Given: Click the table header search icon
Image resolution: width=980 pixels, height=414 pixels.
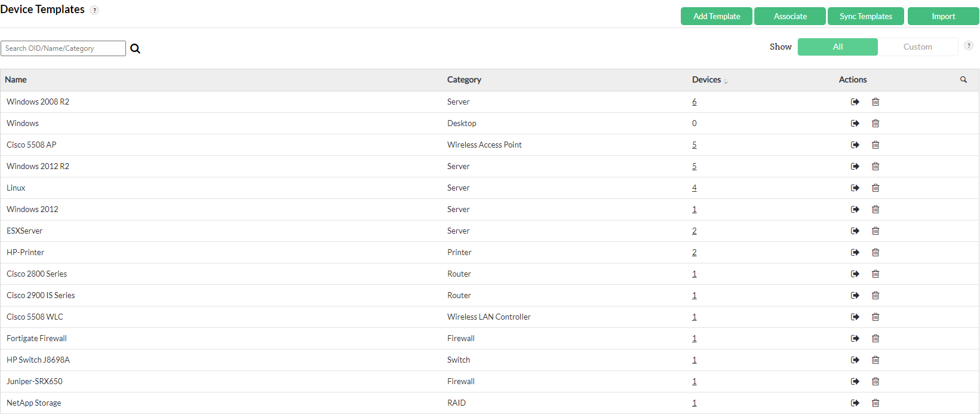Looking at the screenshot, I should tap(963, 79).
